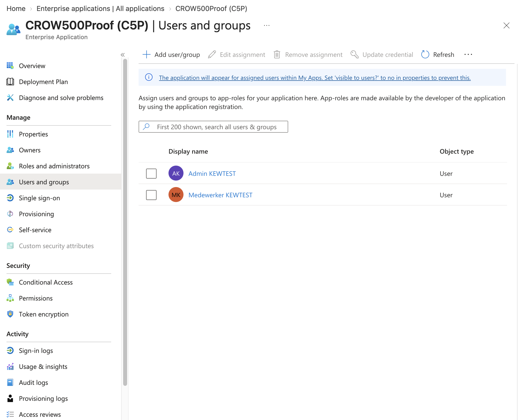Click the search users & groups field
This screenshot has width=518, height=420.
tap(213, 127)
